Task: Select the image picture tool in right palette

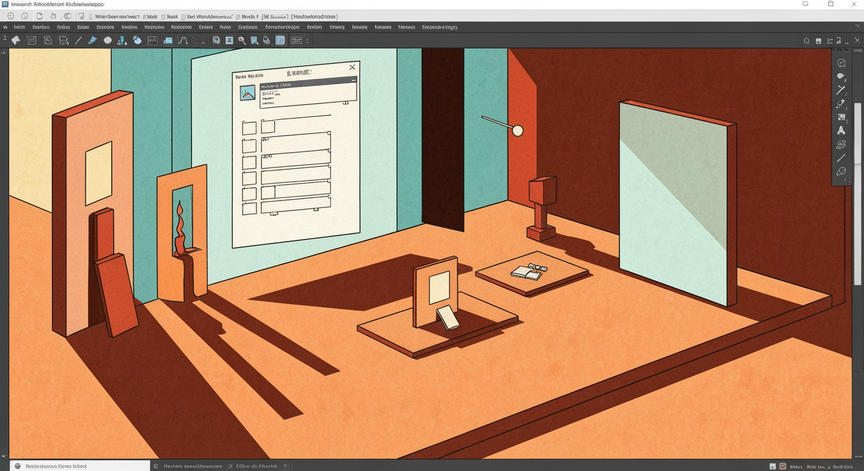Action: point(841,117)
